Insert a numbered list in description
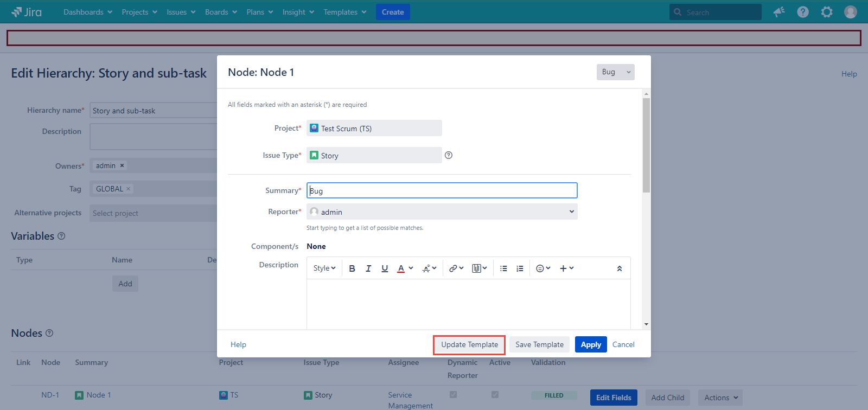Screen dimensions: 868x410 point(520,268)
